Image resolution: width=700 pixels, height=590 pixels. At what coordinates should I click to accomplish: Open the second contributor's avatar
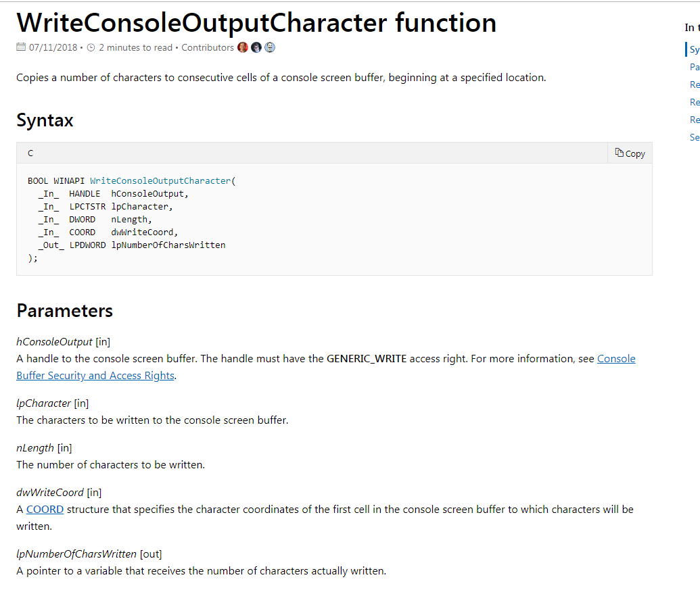pos(256,47)
